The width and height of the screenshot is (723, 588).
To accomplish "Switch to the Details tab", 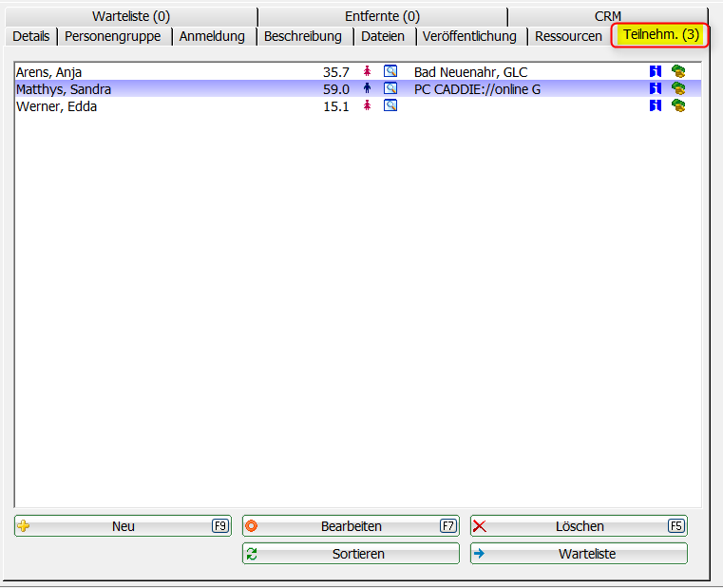I will [x=31, y=36].
